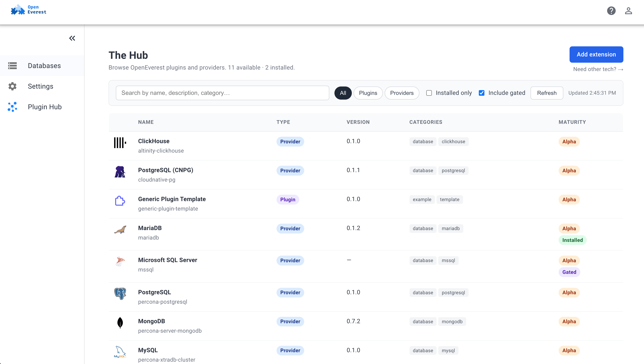Viewport: 644px width, 364px height.
Task: Collapse the sidebar with double chevron
Action: [x=72, y=38]
